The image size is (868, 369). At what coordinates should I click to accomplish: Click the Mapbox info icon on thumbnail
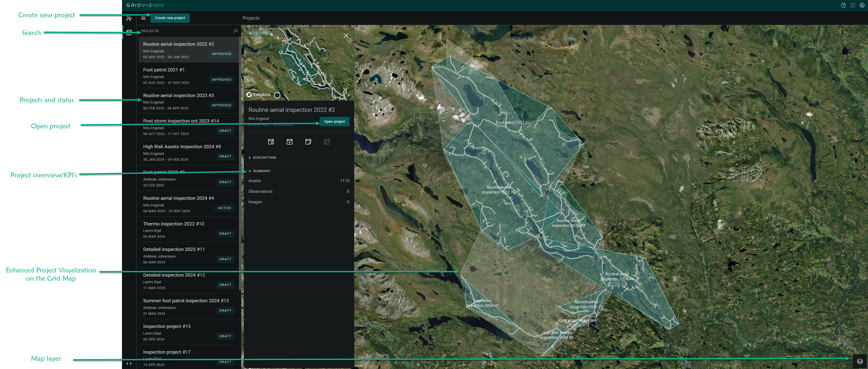pyautogui.click(x=277, y=95)
